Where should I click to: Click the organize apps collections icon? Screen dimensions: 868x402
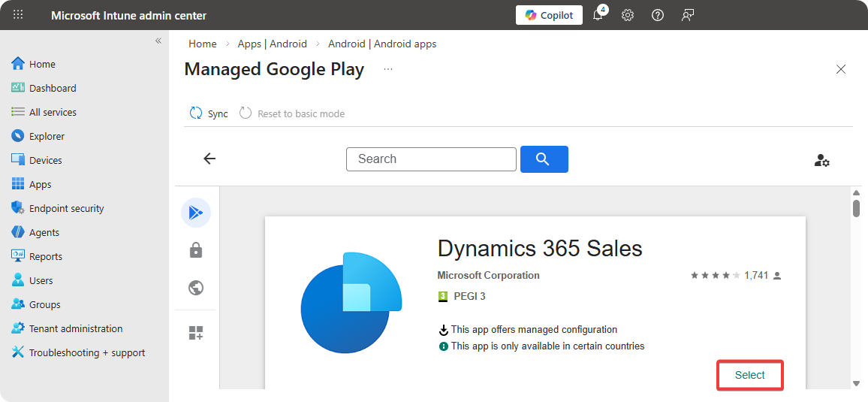pyautogui.click(x=196, y=333)
